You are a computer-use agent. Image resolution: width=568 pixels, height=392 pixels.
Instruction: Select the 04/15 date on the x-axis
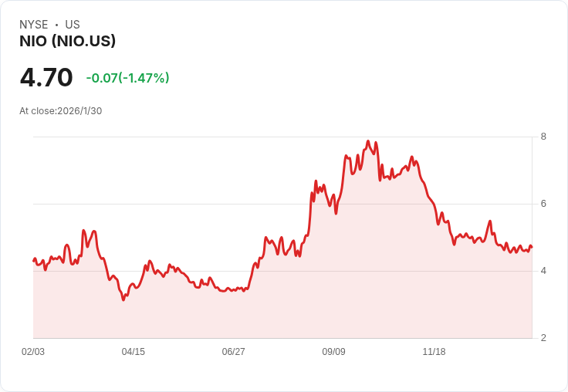click(134, 352)
